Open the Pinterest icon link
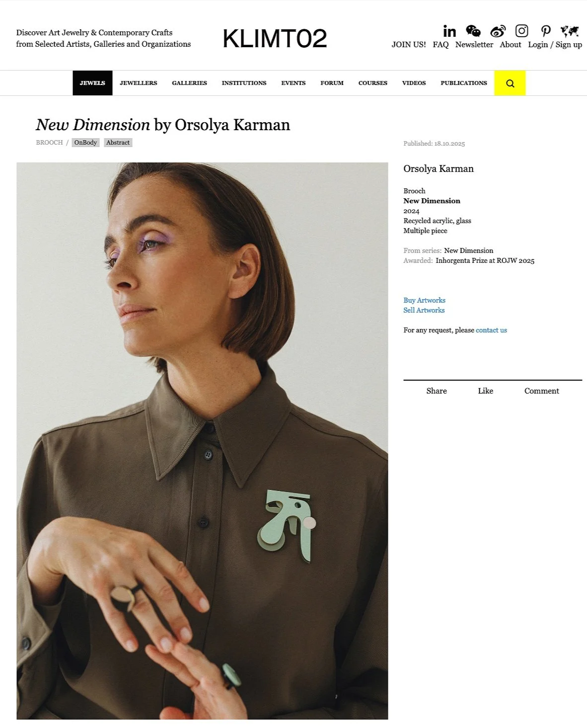Image resolution: width=587 pixels, height=728 pixels. tap(545, 31)
